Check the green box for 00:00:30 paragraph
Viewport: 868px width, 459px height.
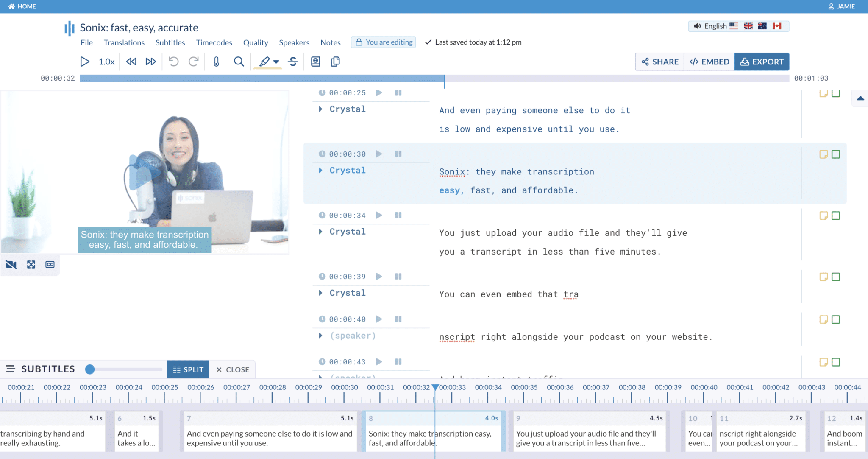(x=836, y=154)
